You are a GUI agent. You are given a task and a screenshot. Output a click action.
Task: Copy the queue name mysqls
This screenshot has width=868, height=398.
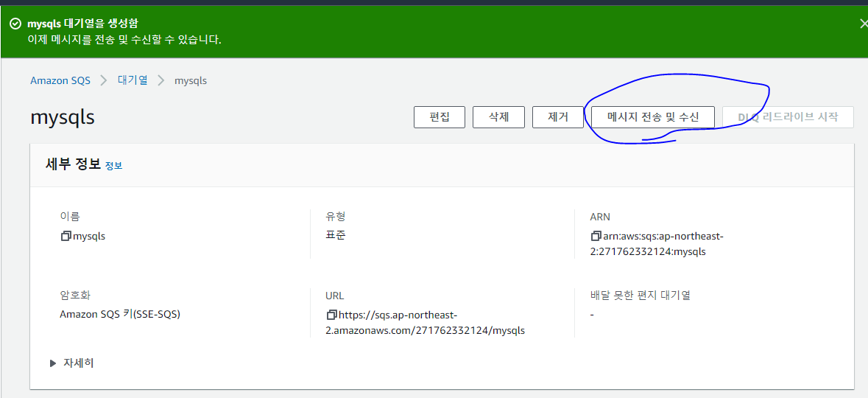66,236
